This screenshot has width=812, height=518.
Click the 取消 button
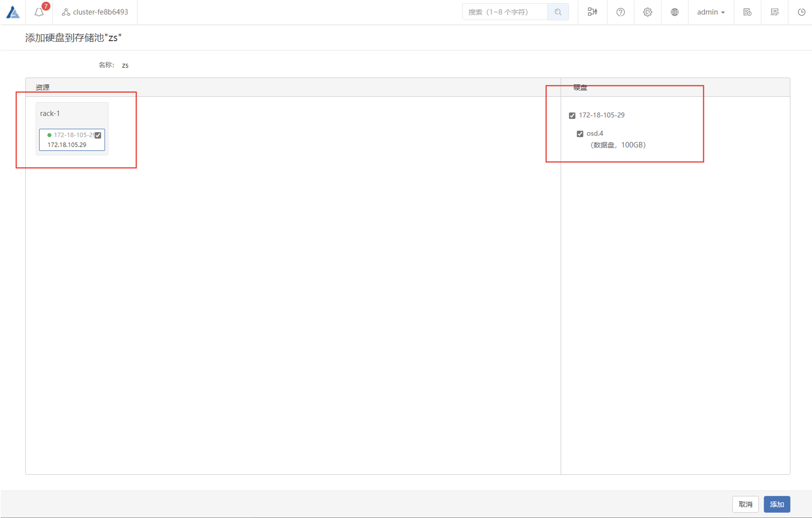tap(745, 504)
